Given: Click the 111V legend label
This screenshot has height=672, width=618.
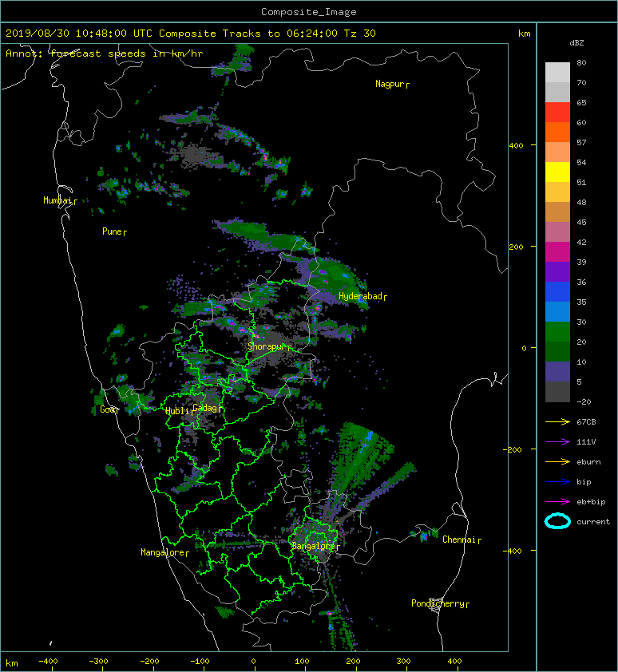Looking at the screenshot, I should coord(586,442).
